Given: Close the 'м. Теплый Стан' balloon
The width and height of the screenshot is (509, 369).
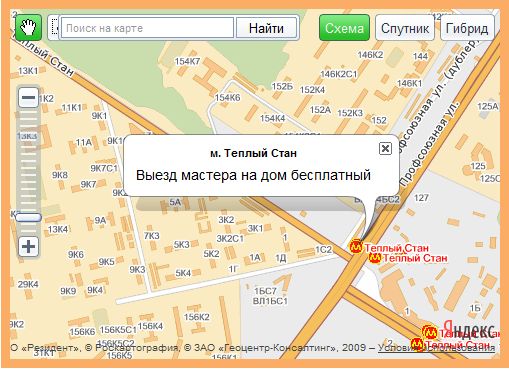Looking at the screenshot, I should point(385,148).
